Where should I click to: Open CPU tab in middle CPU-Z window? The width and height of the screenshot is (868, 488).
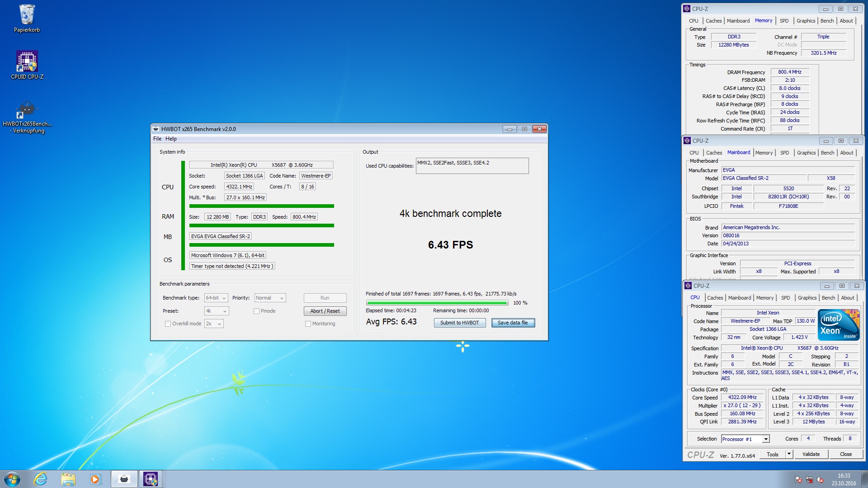pos(694,153)
